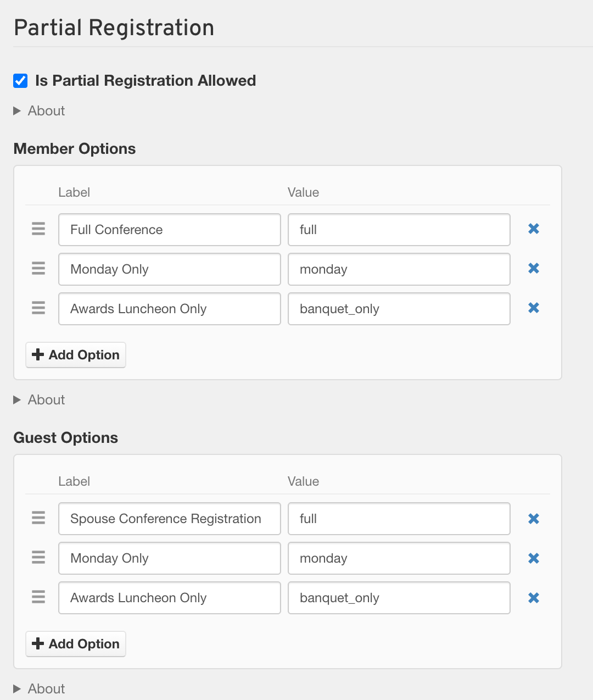Grab drag handle for Spouse Conference Registration row
The width and height of the screenshot is (593, 700).
pos(38,518)
